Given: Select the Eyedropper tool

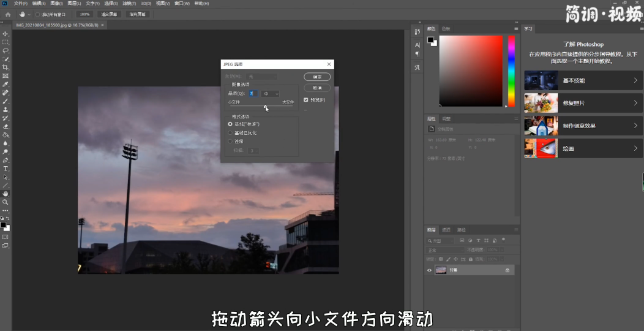Looking at the screenshot, I should pos(6,84).
